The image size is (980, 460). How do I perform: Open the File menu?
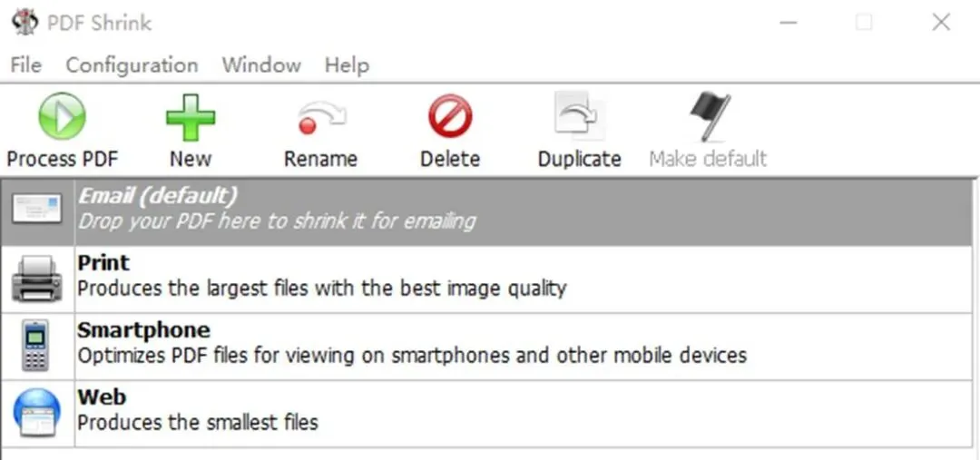tap(26, 65)
